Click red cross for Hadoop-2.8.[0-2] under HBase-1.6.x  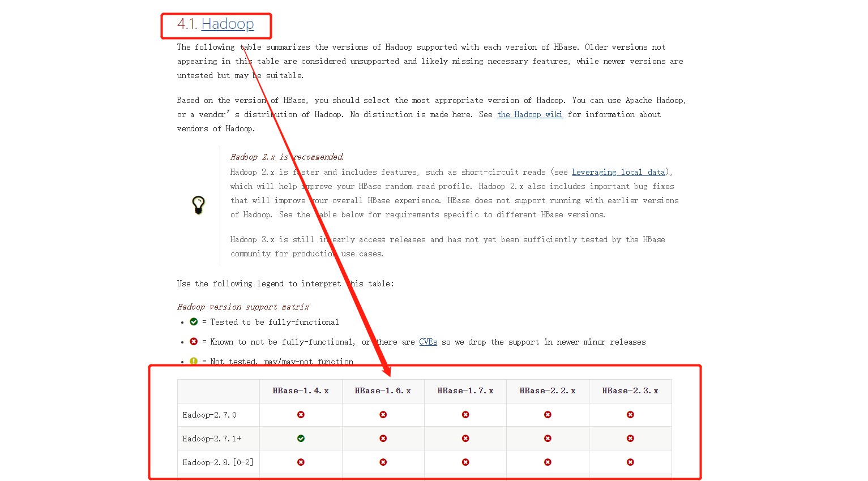[383, 462]
